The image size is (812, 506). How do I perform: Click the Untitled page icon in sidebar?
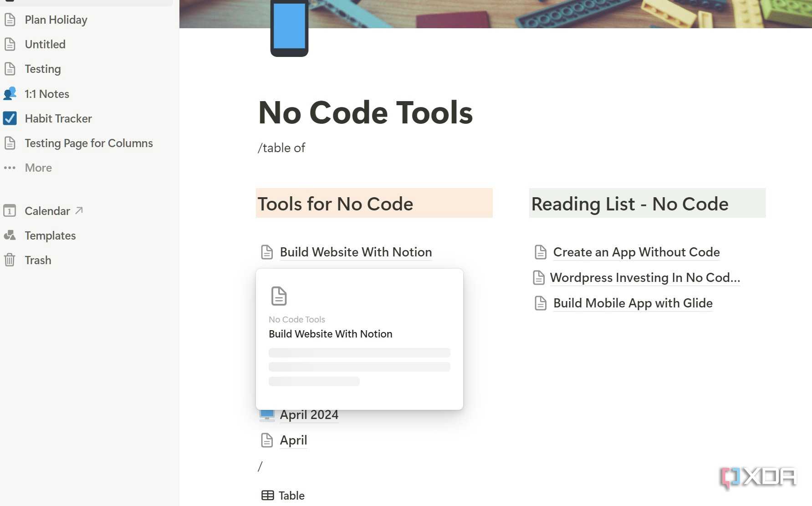(x=10, y=44)
